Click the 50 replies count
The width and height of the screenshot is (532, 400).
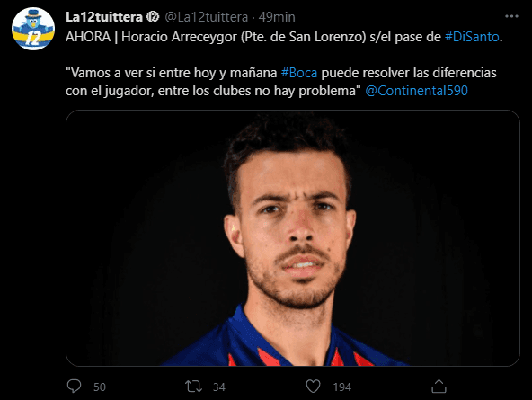(100, 387)
